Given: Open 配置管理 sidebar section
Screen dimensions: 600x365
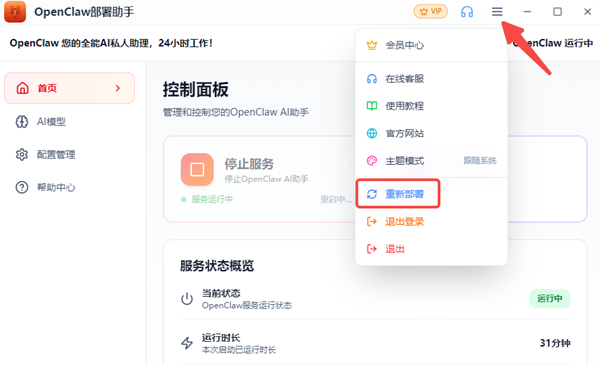Looking at the screenshot, I should (x=69, y=155).
